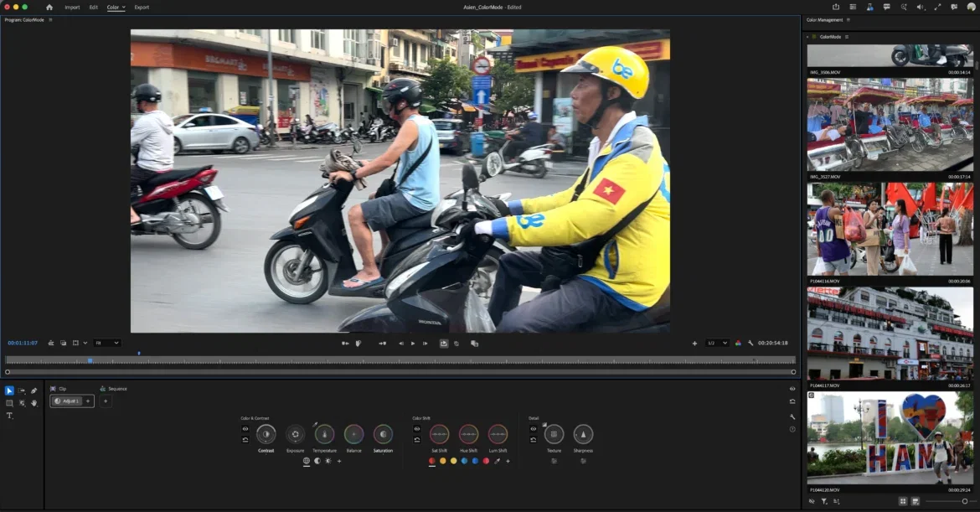
Task: Click the Hue Shift curve dial
Action: click(x=469, y=434)
